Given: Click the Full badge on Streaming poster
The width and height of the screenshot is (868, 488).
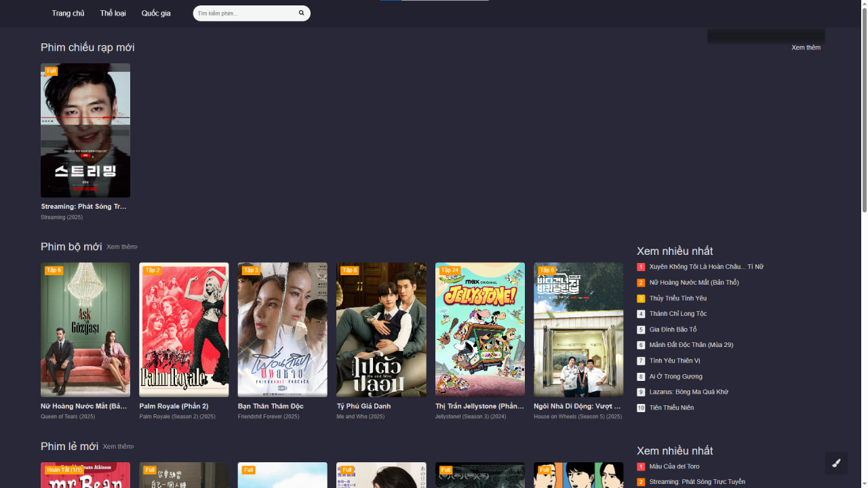Looking at the screenshot, I should (x=52, y=70).
